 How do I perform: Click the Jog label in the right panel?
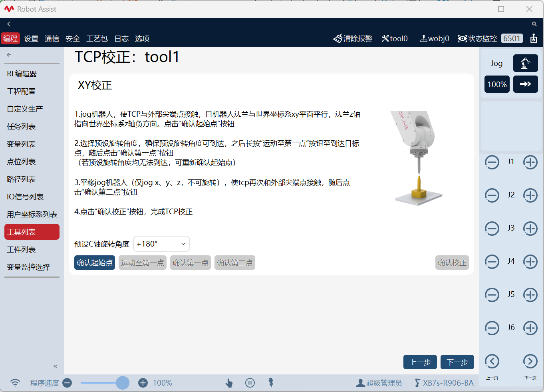(496, 63)
